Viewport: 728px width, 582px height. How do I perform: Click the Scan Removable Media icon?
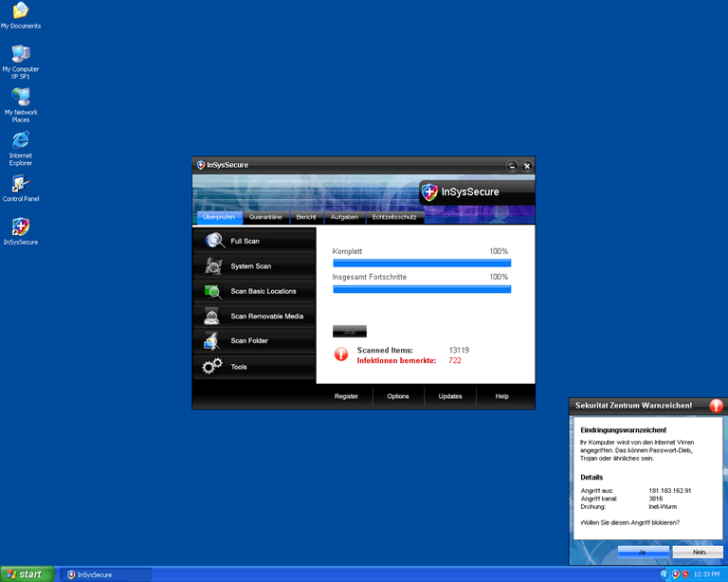click(x=212, y=317)
